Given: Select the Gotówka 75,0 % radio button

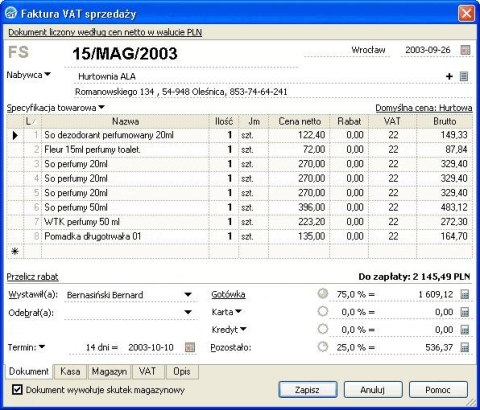Looking at the screenshot, I should point(323,294).
